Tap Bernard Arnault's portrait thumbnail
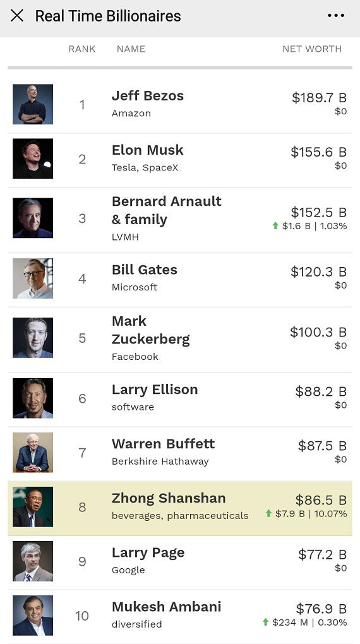The image size is (360, 644). tap(33, 218)
